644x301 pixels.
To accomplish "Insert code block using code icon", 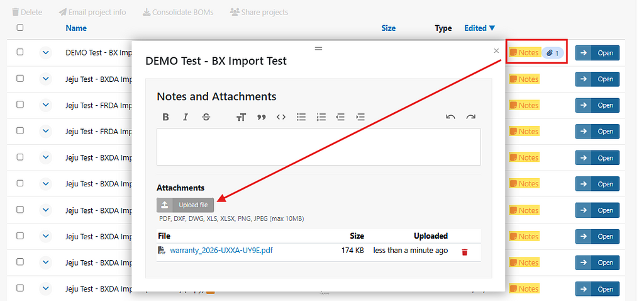I will coord(281,117).
